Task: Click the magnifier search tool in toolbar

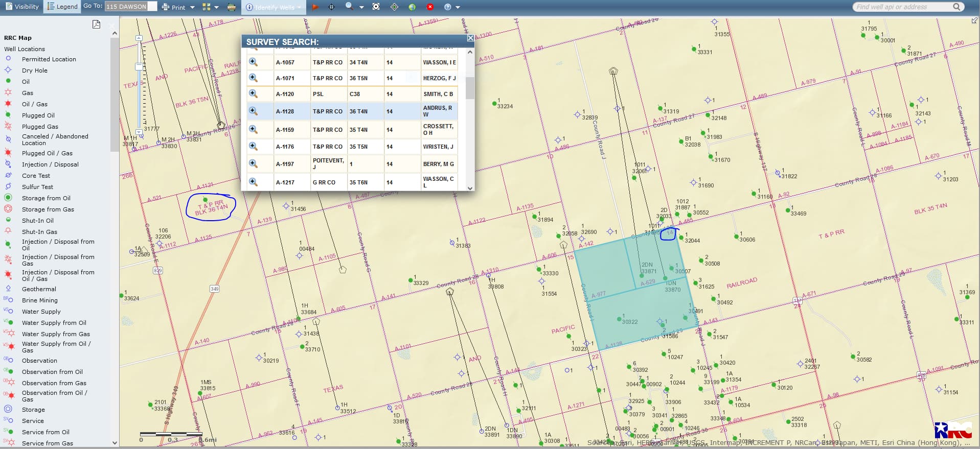Action: pyautogui.click(x=349, y=7)
